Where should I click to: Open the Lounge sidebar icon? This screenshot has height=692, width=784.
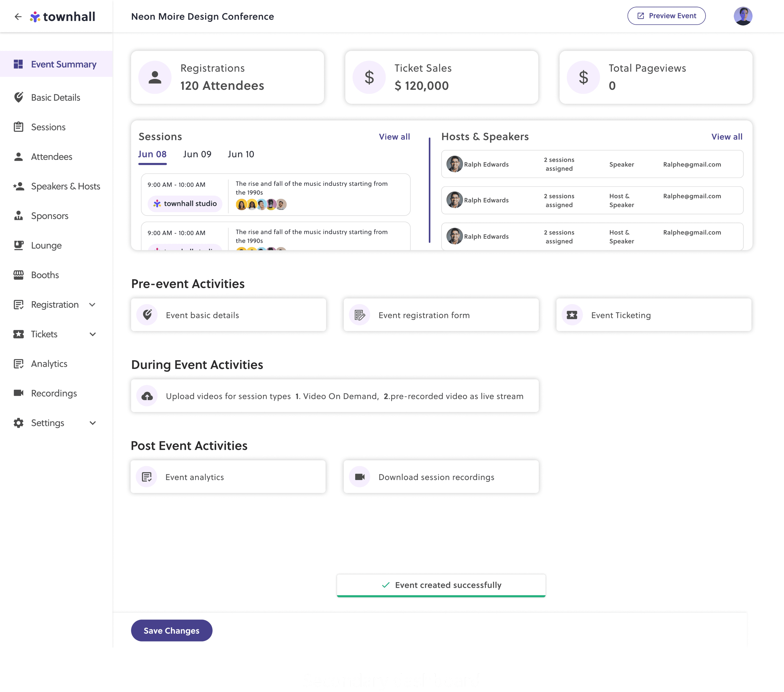pyautogui.click(x=18, y=245)
